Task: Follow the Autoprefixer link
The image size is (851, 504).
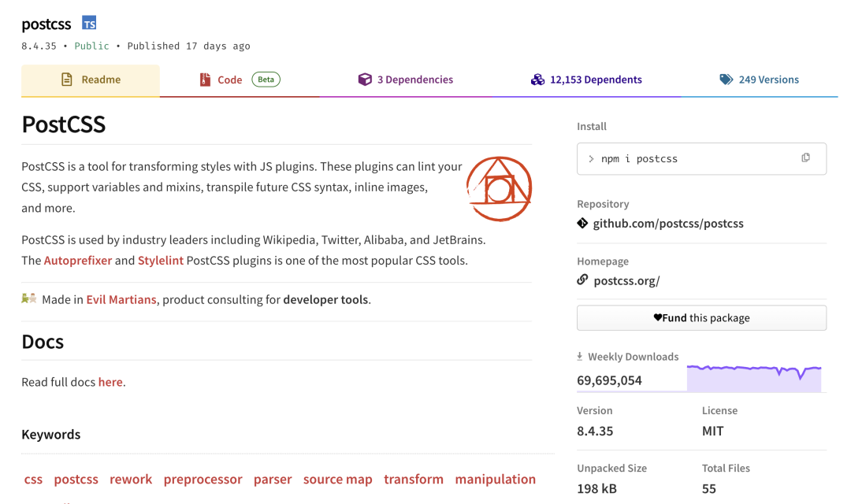Action: [78, 261]
